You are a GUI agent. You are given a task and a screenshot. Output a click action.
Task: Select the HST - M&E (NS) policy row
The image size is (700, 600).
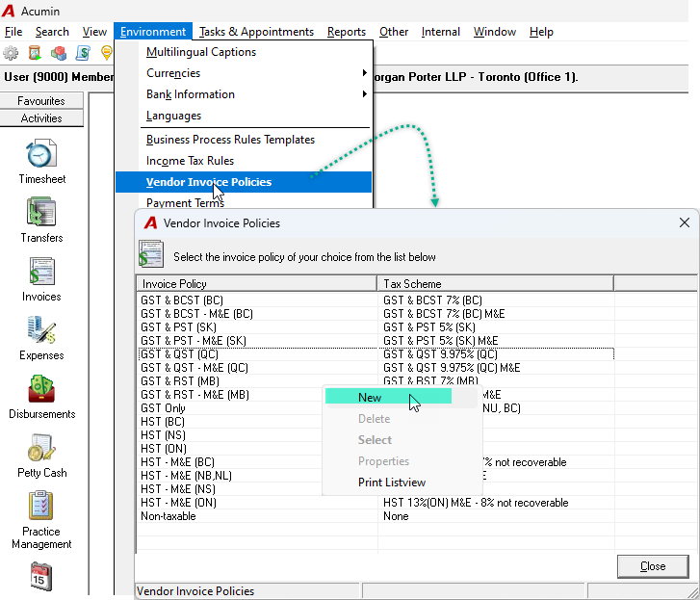pos(230,489)
